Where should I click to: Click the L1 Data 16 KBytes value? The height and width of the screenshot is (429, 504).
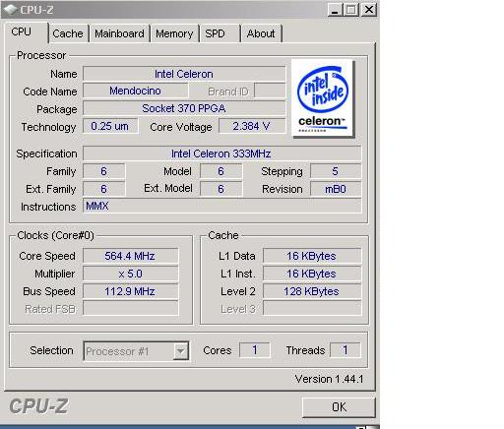(312, 256)
